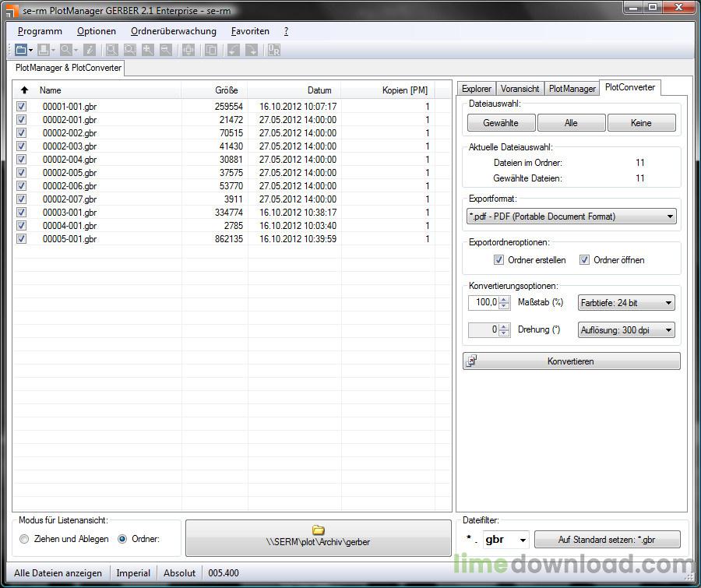Image resolution: width=701 pixels, height=588 pixels.
Task: Click the info toolbar icon
Action: 90,50
